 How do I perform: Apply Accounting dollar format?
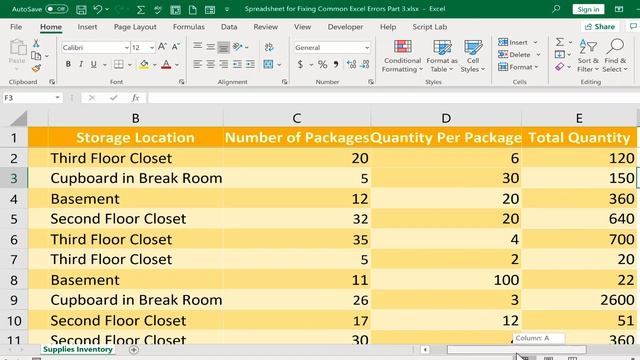(300, 64)
